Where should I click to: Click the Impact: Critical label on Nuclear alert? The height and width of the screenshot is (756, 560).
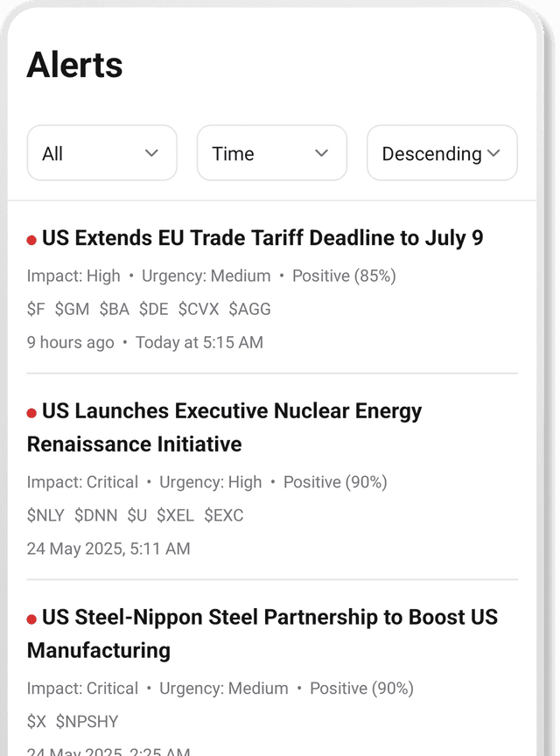coord(82,482)
